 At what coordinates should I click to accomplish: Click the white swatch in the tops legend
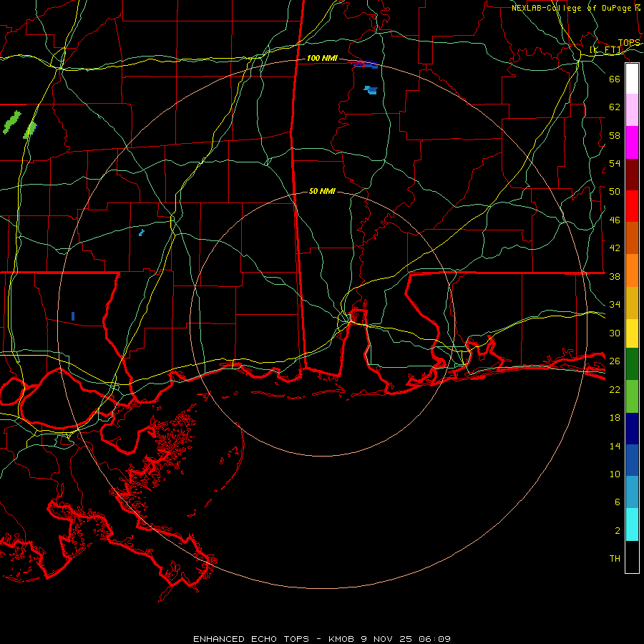[632, 79]
